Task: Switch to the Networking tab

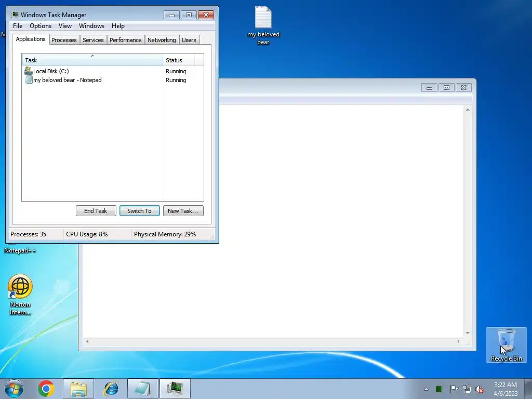Action: coord(162,40)
